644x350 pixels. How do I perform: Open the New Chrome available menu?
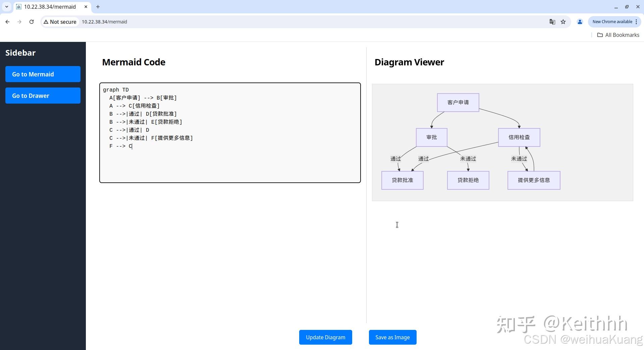(x=614, y=22)
